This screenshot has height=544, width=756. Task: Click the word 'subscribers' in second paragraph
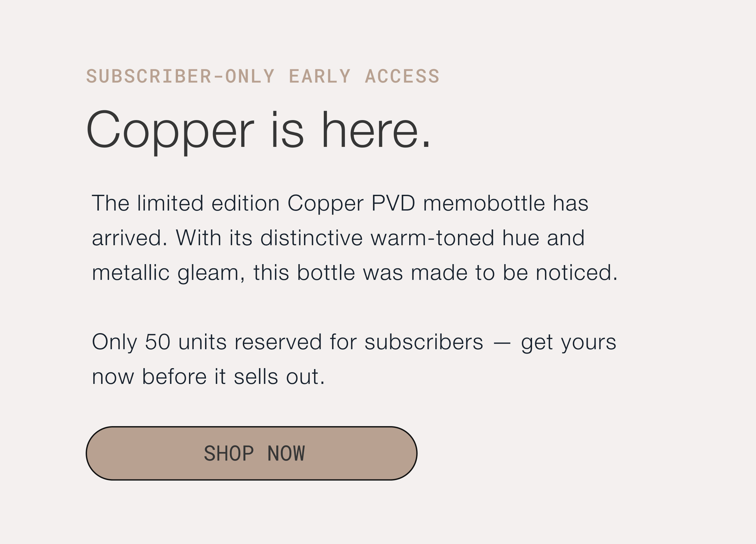tap(424, 342)
